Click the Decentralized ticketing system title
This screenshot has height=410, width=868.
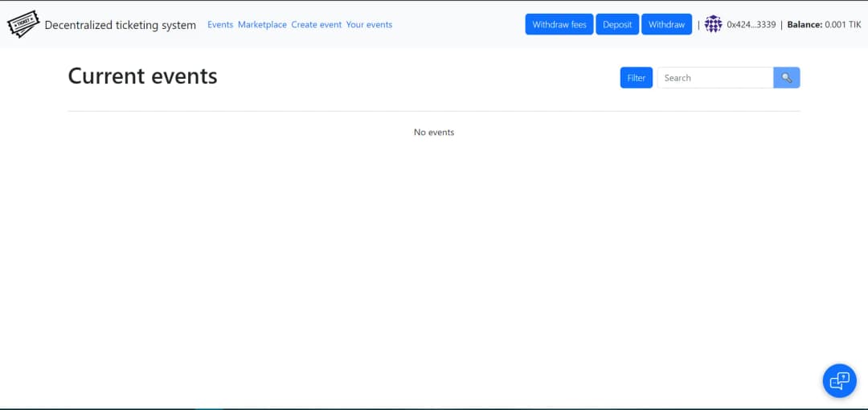tap(120, 25)
